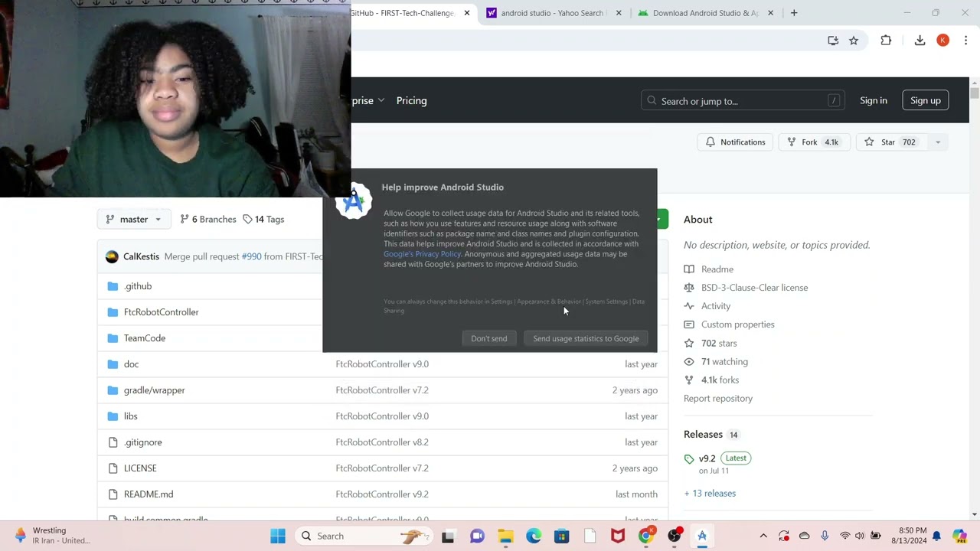Show the + 13 releases link
Viewport: 980px width, 551px height.
pyautogui.click(x=710, y=494)
